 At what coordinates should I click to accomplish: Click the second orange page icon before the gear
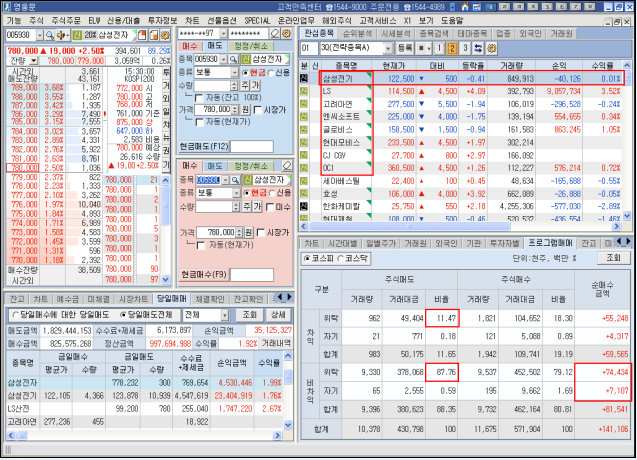coord(154,35)
